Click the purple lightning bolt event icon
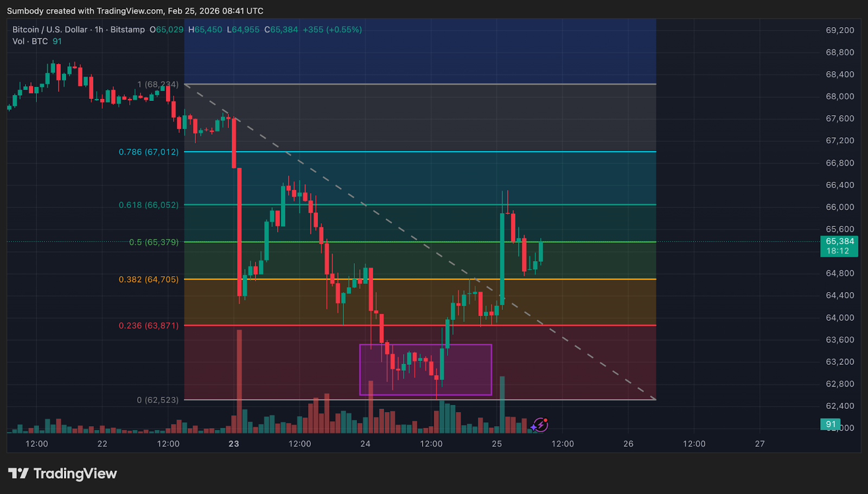 pos(540,424)
